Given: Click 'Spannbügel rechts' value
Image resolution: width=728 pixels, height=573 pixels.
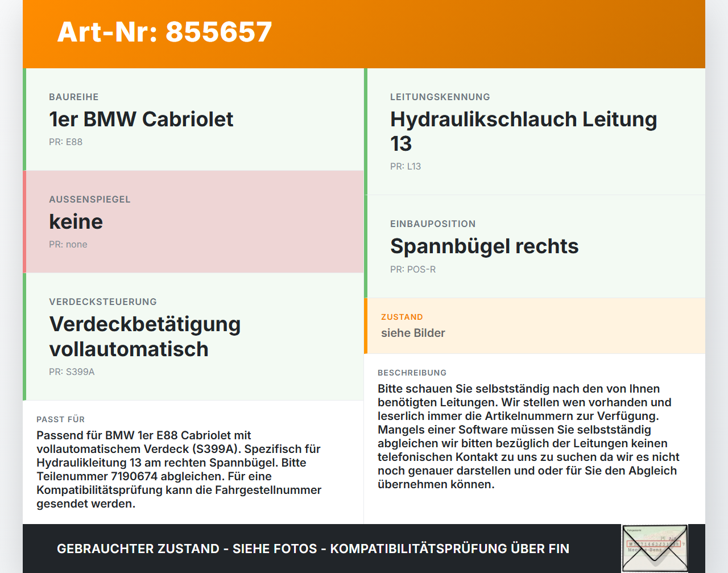Looking at the screenshot, I should (485, 246).
